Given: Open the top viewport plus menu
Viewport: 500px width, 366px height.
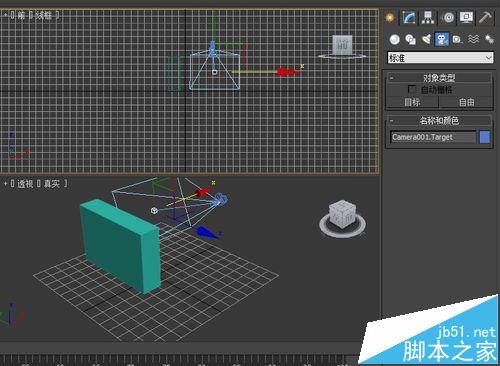Looking at the screenshot, I should click(x=5, y=15).
